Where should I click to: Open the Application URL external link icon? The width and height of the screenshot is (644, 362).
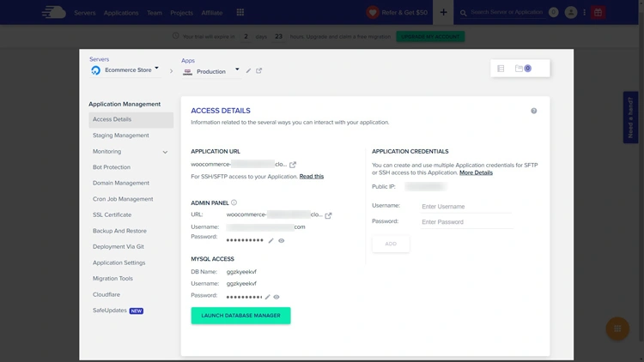pos(293,165)
